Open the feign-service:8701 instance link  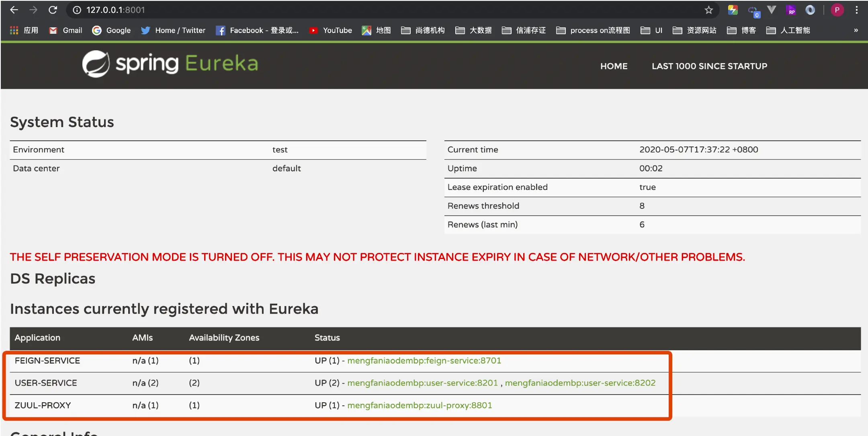[x=424, y=360]
